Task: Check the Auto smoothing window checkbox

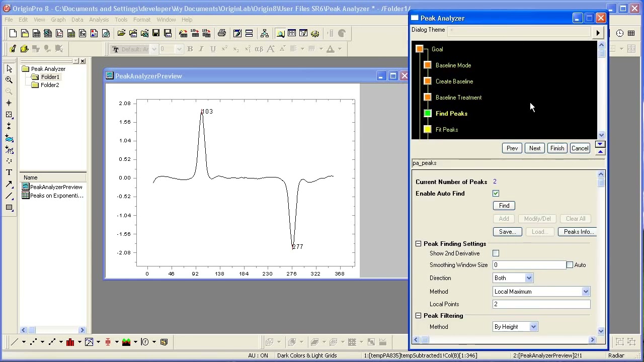Action: (570, 265)
